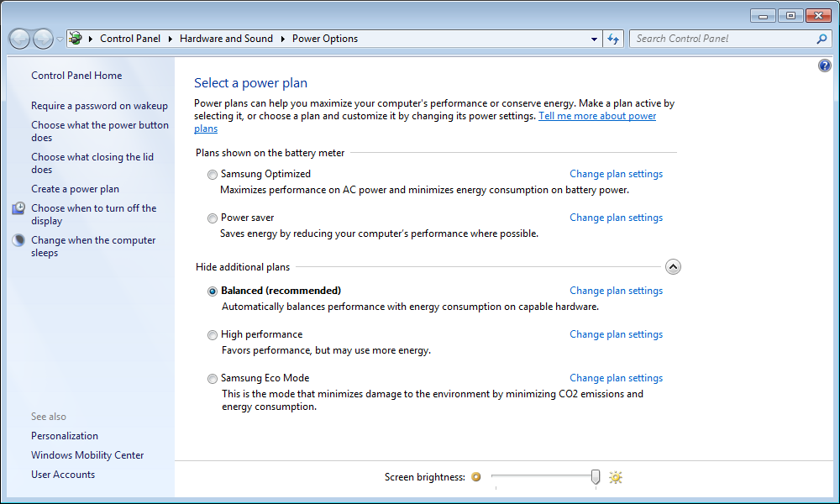This screenshot has height=504, width=840.
Task: Go to Hardware and Sound breadcrumb
Action: point(226,39)
